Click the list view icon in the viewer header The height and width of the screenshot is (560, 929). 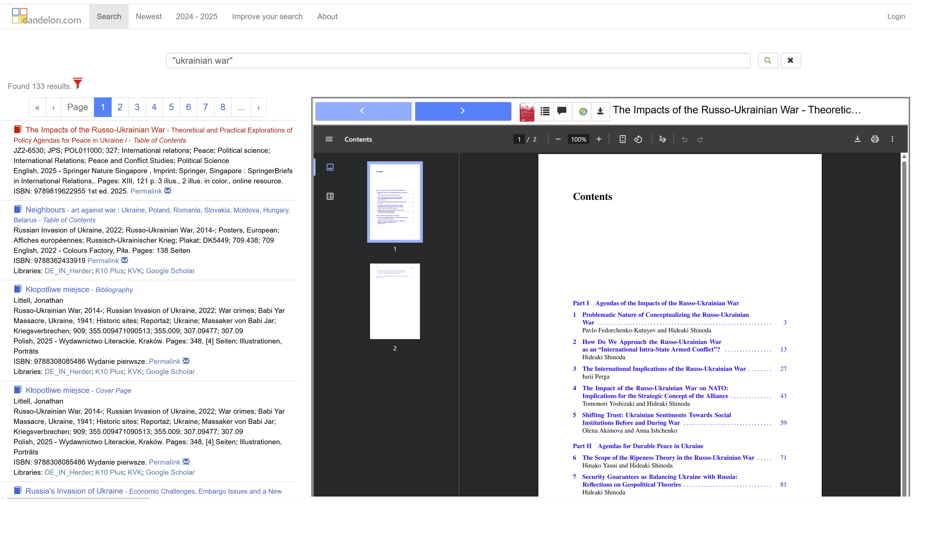[x=544, y=111]
